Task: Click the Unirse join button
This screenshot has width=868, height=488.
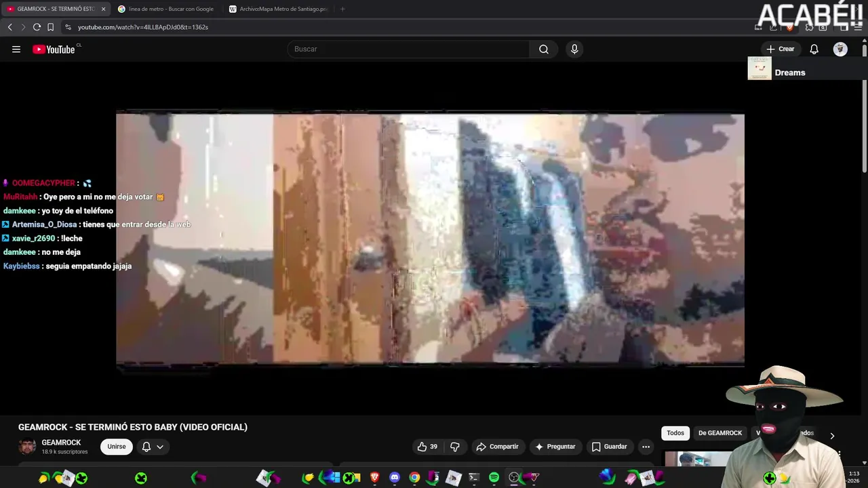Action: 117,447
